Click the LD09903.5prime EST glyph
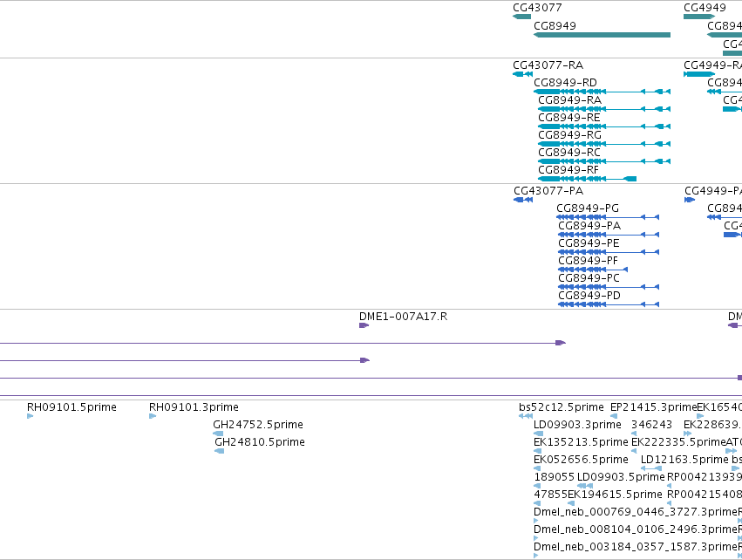This screenshot has width=742, height=560. [585, 486]
